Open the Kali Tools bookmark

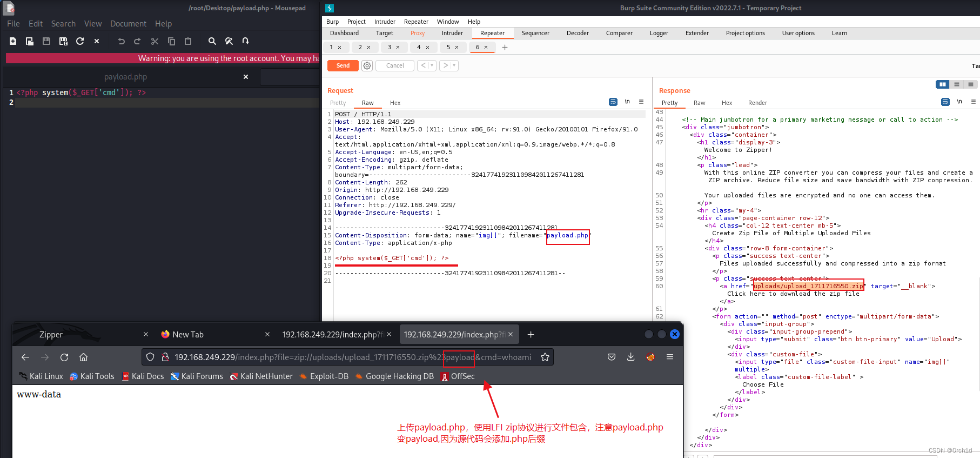(92, 376)
